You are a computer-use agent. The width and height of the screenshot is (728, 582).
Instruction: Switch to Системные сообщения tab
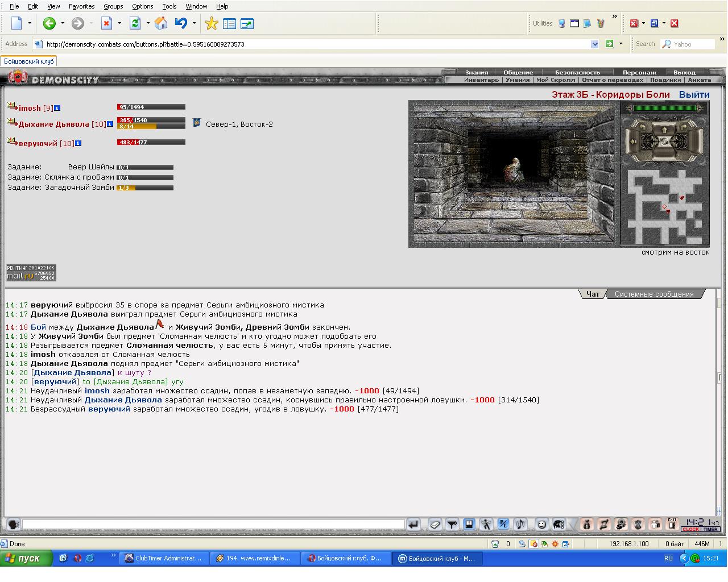pyautogui.click(x=654, y=294)
